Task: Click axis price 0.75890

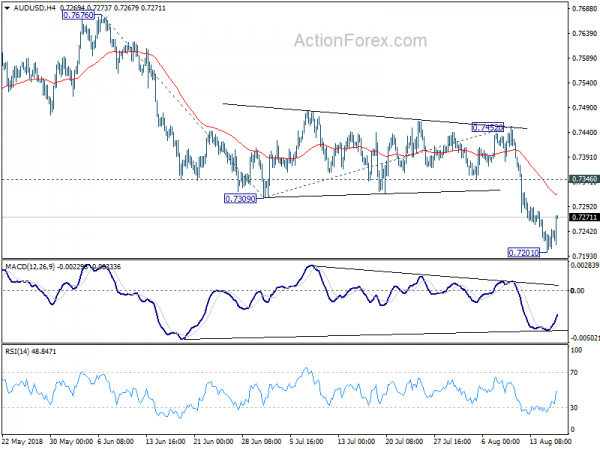Action: tap(584, 58)
